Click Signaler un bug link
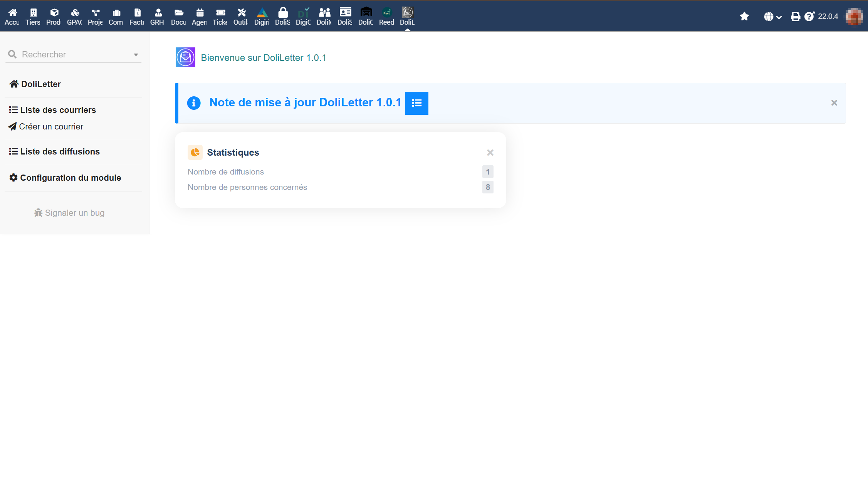The height and width of the screenshot is (487, 868). pos(74,213)
